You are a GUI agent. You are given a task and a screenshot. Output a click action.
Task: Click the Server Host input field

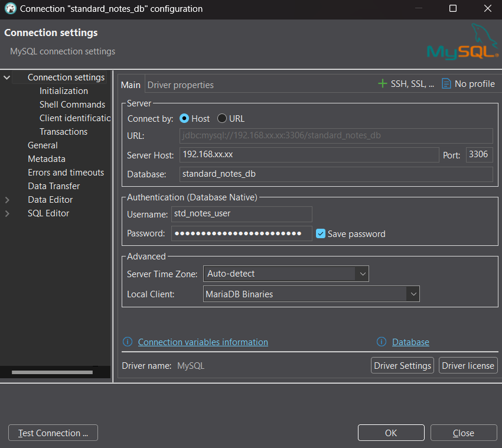[309, 155]
